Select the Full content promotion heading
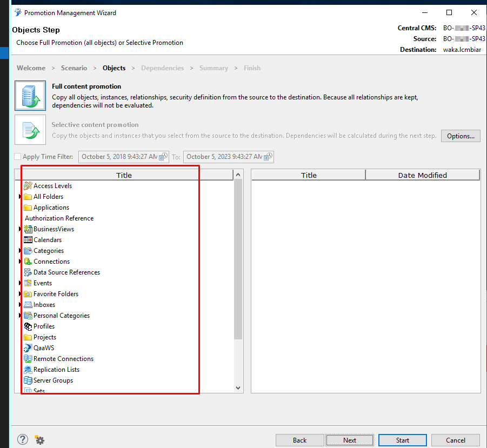Image resolution: width=487 pixels, height=448 pixels. coord(86,86)
